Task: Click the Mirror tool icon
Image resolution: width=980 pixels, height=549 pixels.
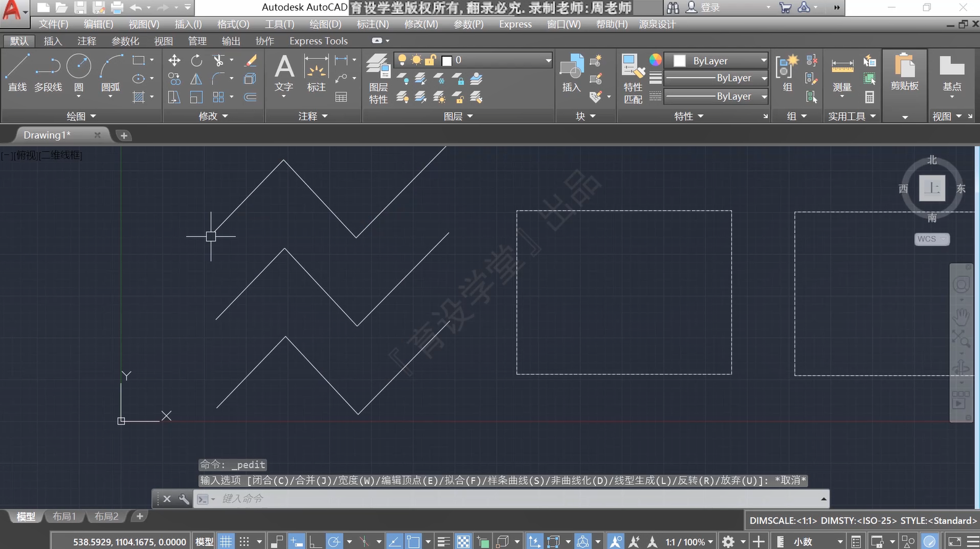Action: pos(196,79)
